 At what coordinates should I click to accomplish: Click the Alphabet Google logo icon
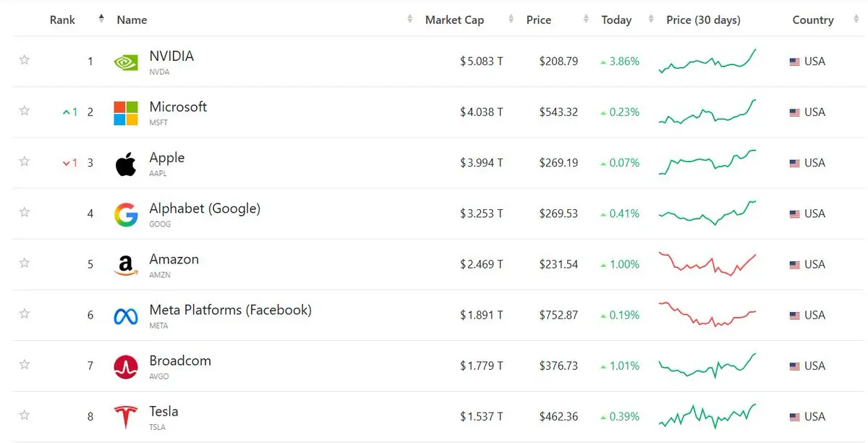coord(126,215)
